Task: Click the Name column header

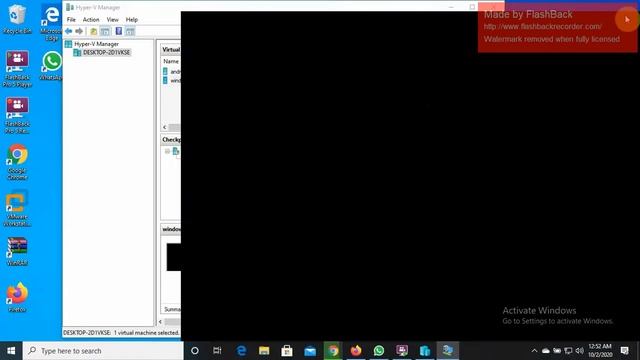Action: [x=171, y=61]
